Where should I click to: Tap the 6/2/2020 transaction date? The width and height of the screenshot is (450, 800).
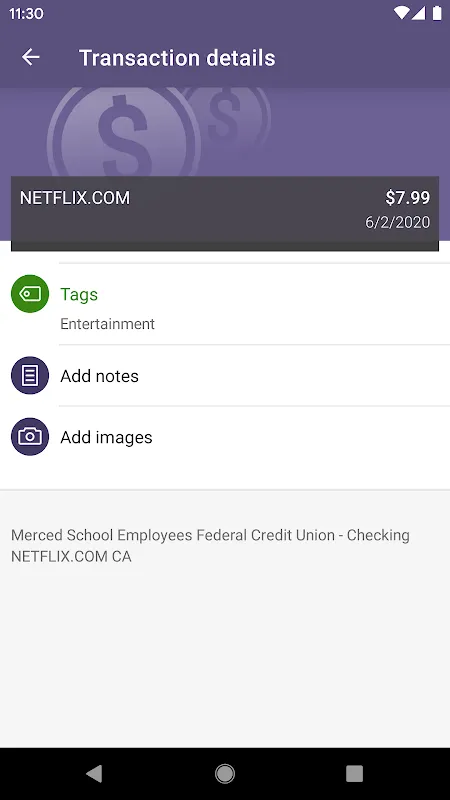(x=397, y=223)
